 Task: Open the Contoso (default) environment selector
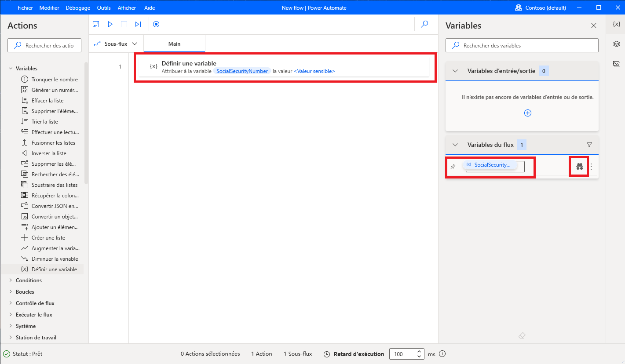[541, 8]
